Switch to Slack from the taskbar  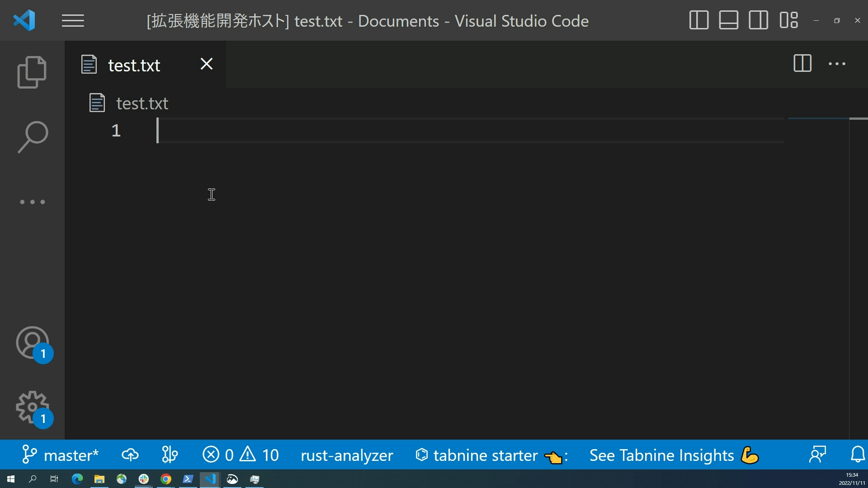pyautogui.click(x=144, y=479)
